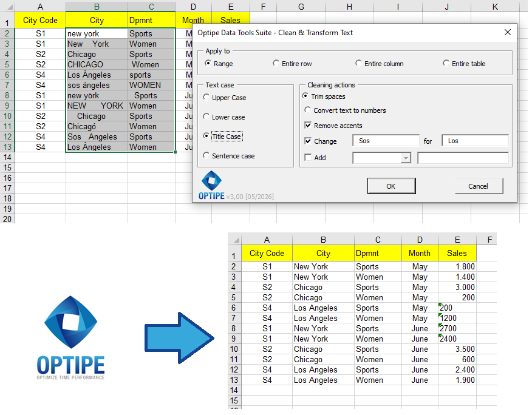Click the empty Add text field
The image size is (532, 415).
(463, 158)
